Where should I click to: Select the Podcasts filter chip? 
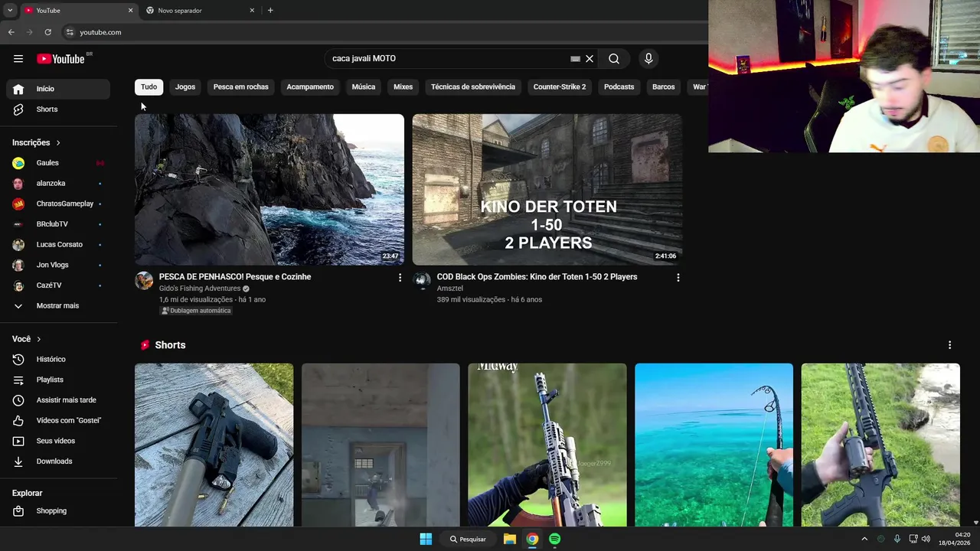[x=619, y=87]
